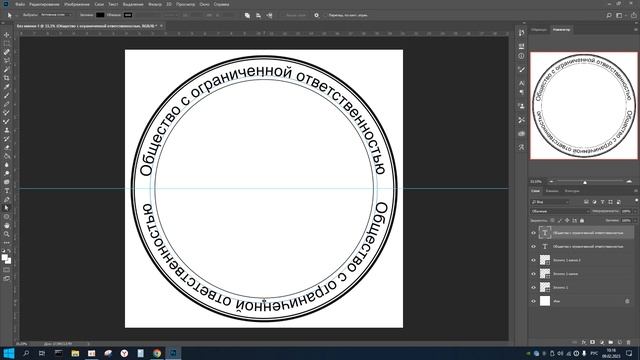Hide the selected text layer
This screenshot has width=640, height=360.
tap(533, 233)
